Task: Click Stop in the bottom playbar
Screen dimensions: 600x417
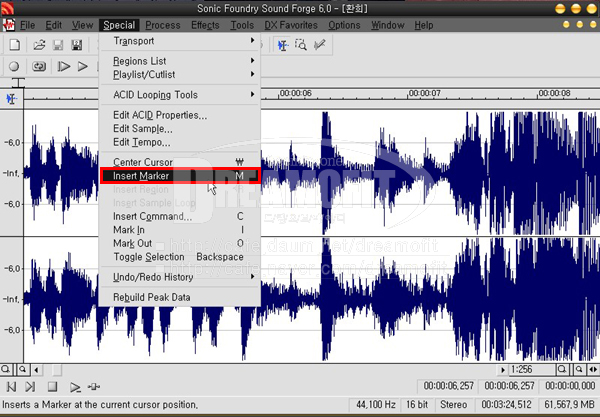Action: point(52,387)
